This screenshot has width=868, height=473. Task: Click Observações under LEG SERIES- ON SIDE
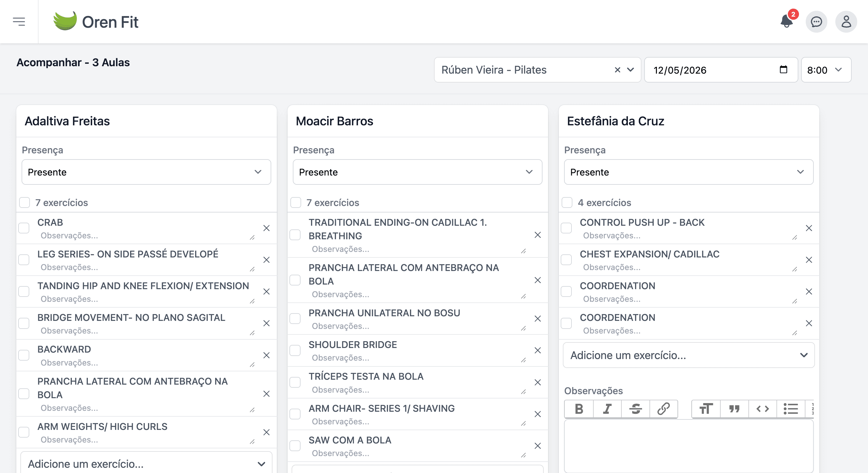146,268
